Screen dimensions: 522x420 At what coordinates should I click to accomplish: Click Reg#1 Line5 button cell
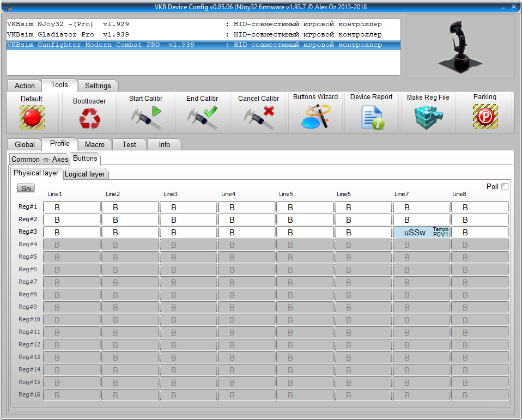tap(305, 207)
